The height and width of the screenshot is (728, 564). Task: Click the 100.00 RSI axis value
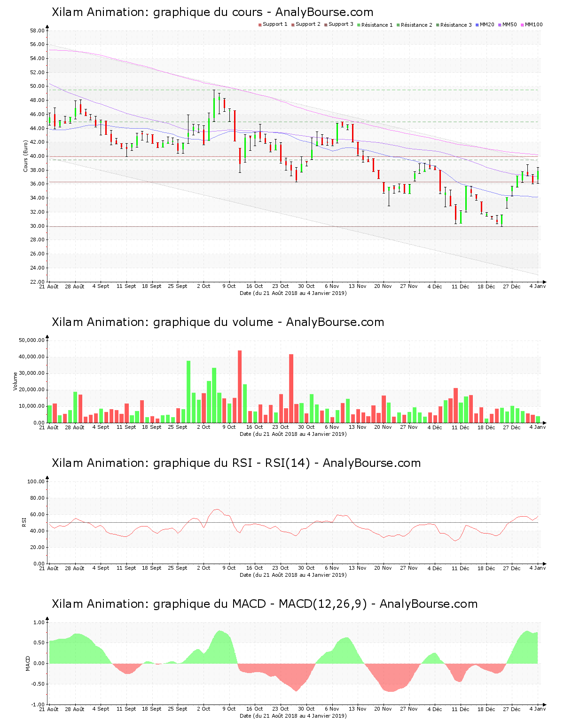(x=36, y=481)
